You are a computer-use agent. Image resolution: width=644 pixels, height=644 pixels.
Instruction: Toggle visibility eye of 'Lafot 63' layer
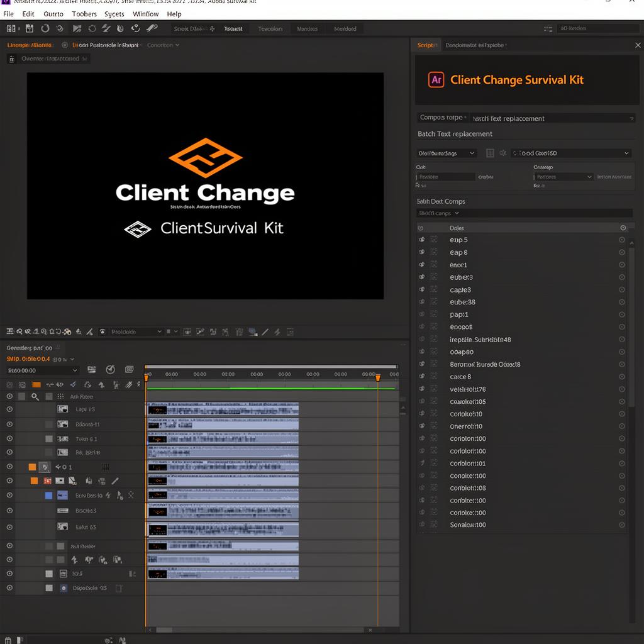click(x=9, y=527)
